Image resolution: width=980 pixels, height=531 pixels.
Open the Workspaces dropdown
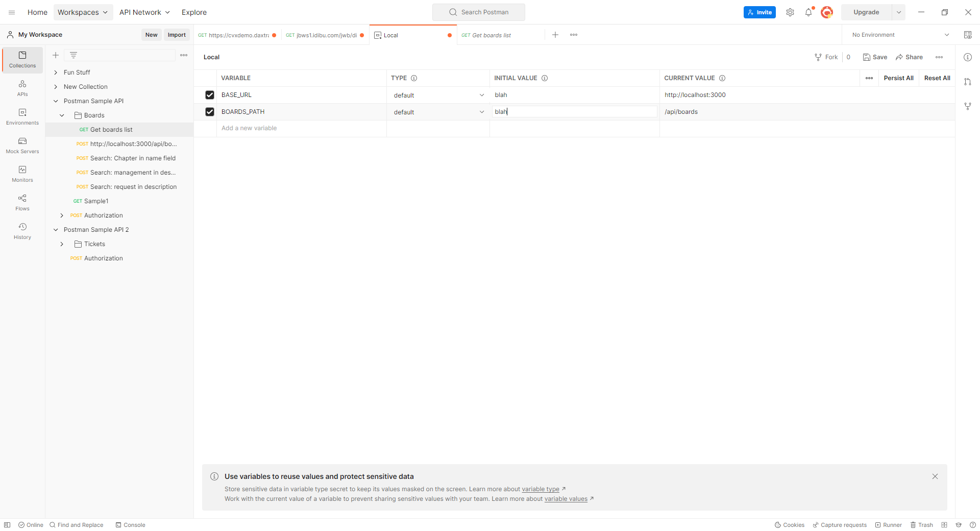click(x=83, y=12)
